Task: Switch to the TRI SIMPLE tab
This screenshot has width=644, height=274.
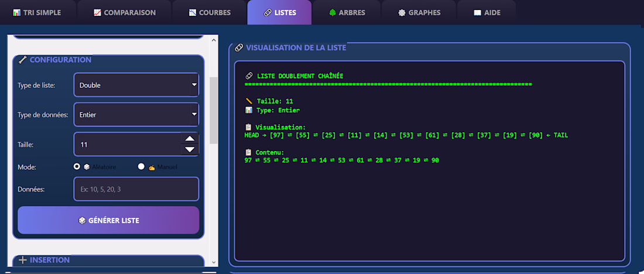Action: [38, 13]
